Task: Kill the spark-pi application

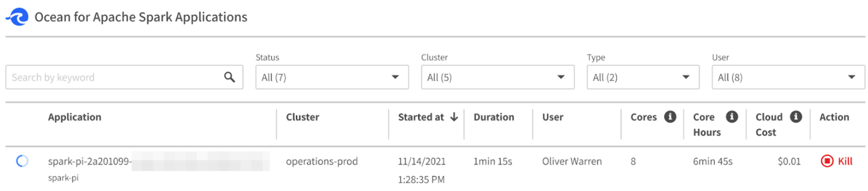Action: (845, 161)
